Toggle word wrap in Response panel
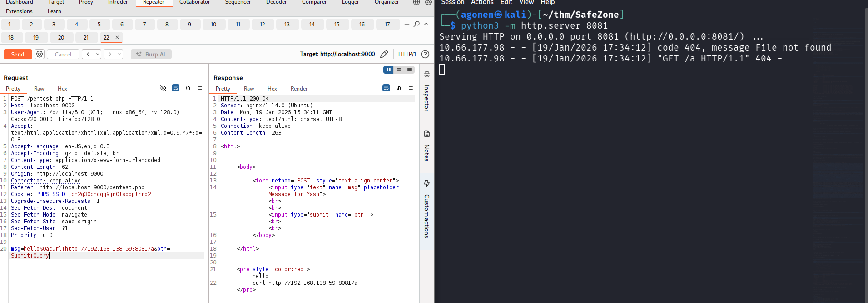Viewport: 868px width, 303px height. tap(386, 88)
